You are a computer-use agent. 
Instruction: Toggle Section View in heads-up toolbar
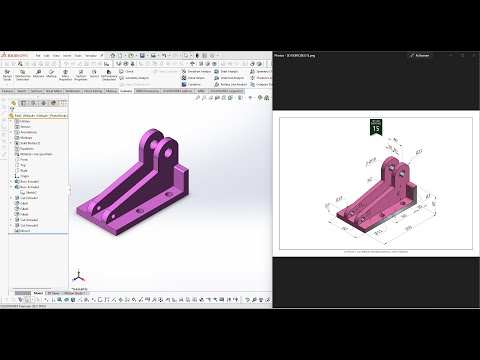click(217, 98)
